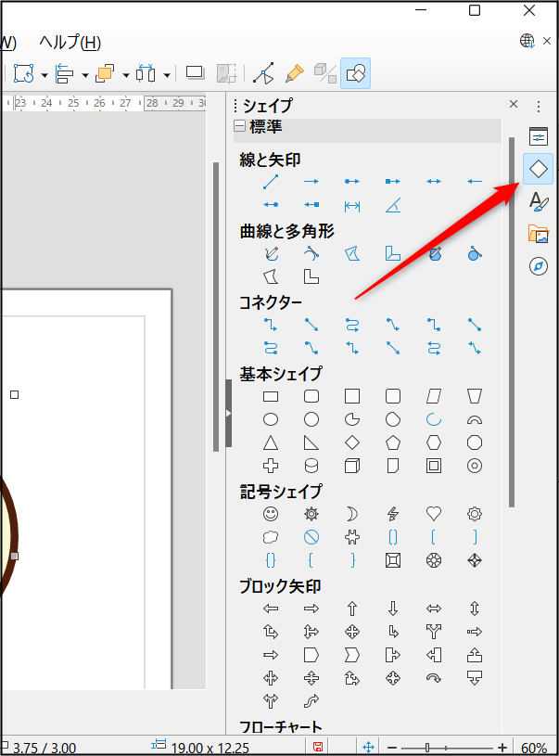This screenshot has width=559, height=756.
Task: Open the Styles sidebar deck
Action: pos(539,201)
